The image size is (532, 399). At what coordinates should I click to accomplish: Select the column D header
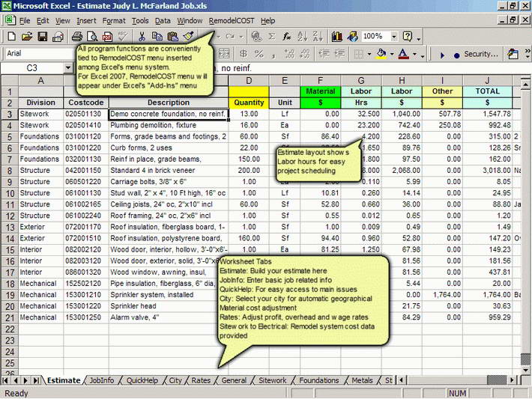pos(249,81)
